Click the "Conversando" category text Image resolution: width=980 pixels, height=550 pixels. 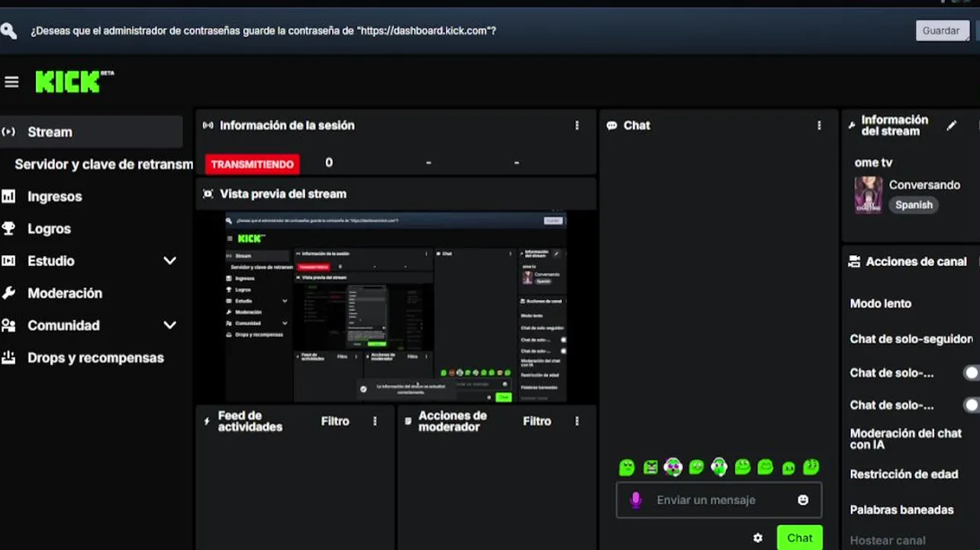pyautogui.click(x=924, y=185)
